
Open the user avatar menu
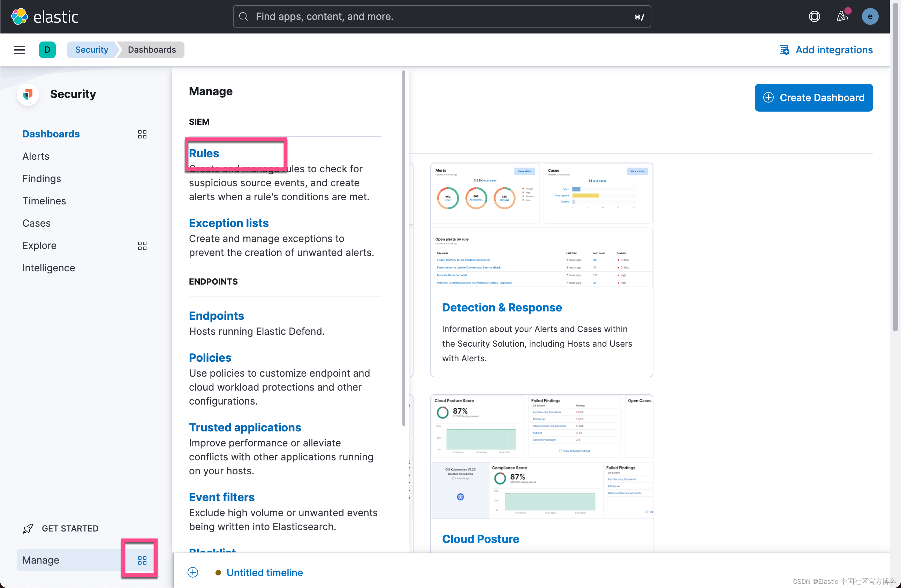[x=870, y=17]
